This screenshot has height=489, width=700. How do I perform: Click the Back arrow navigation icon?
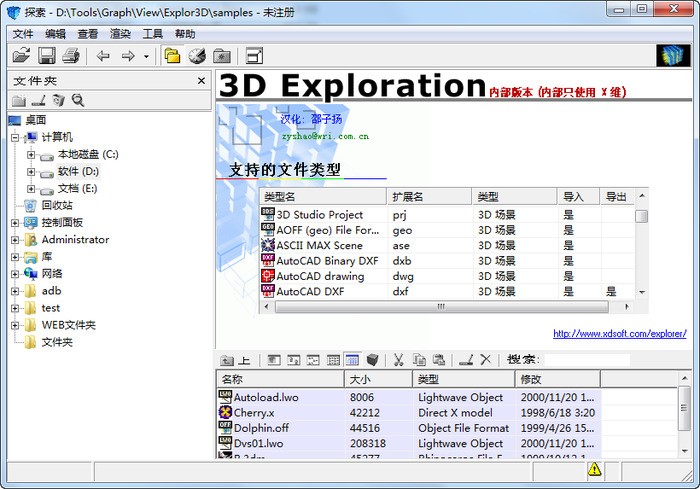coord(103,56)
